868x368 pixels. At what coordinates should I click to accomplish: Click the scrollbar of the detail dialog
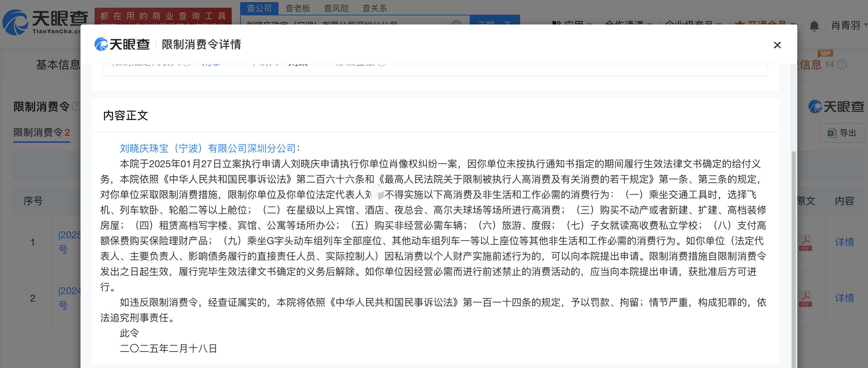[793, 259]
